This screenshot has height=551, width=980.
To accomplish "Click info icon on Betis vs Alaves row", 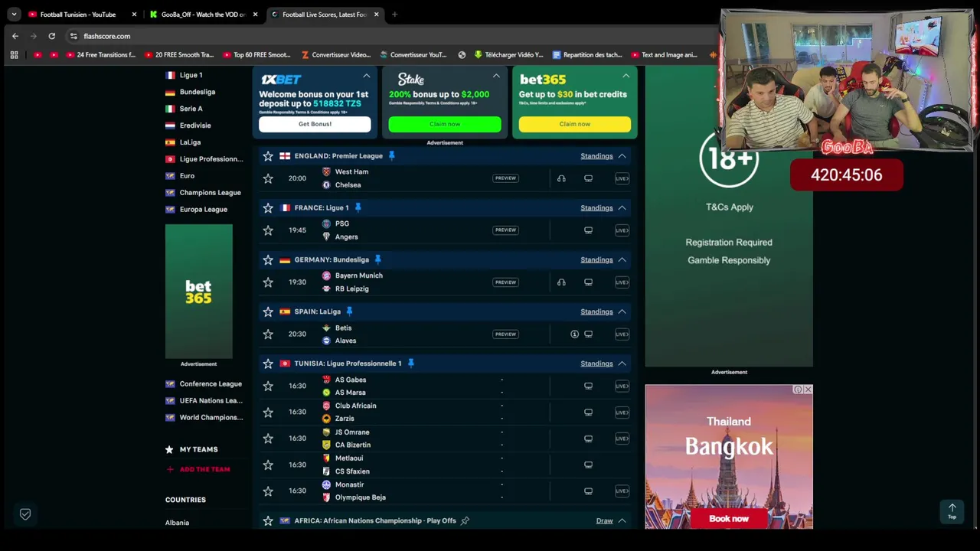I will tap(574, 334).
